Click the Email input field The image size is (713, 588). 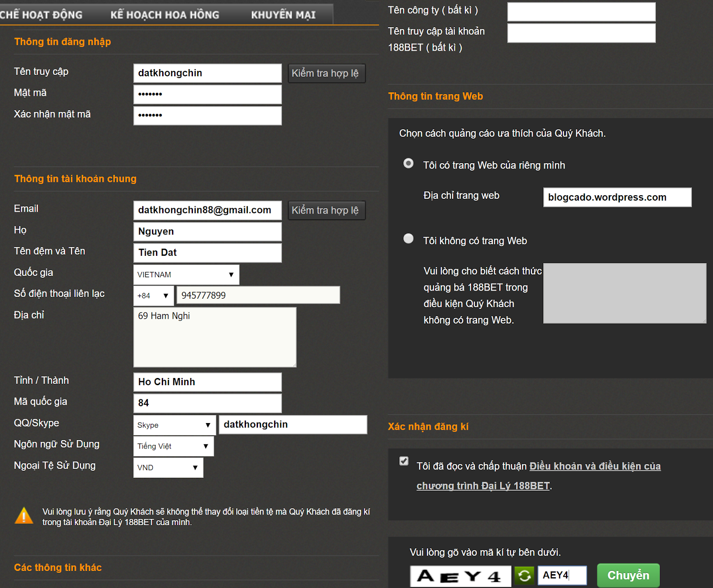pyautogui.click(x=208, y=210)
